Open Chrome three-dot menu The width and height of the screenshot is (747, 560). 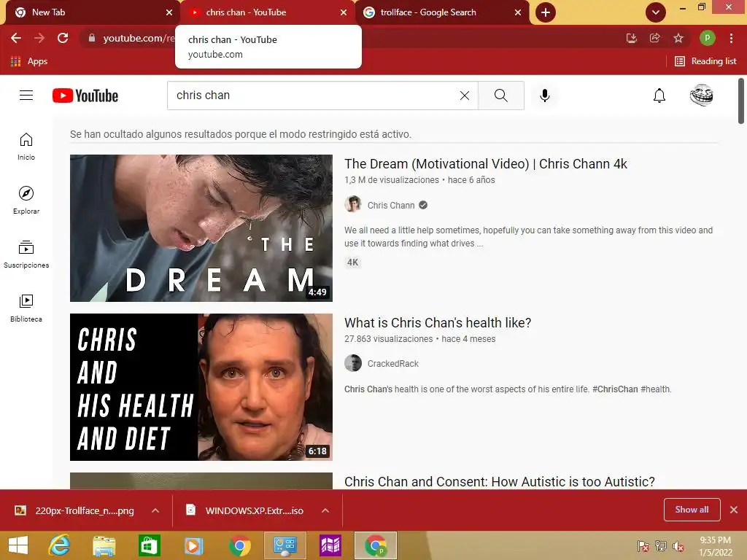click(x=731, y=38)
